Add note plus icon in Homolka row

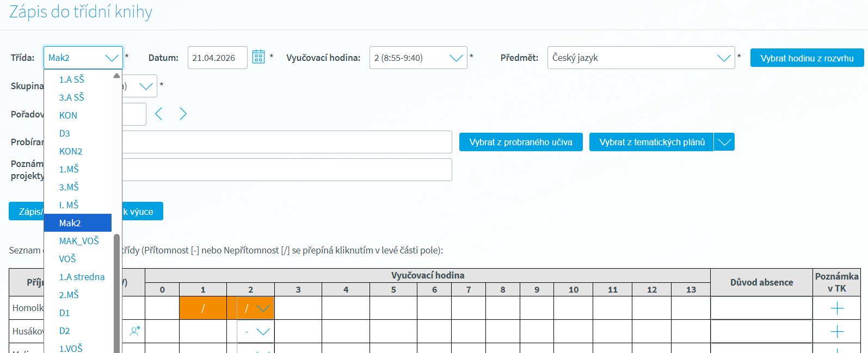click(837, 308)
